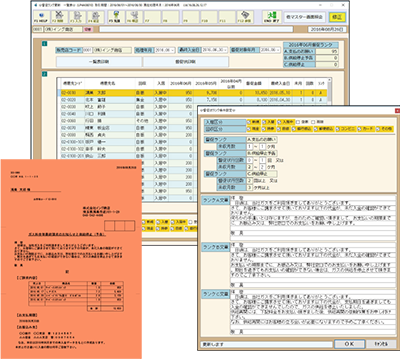Click rank A 未収月数 start value field

[x=249, y=146]
